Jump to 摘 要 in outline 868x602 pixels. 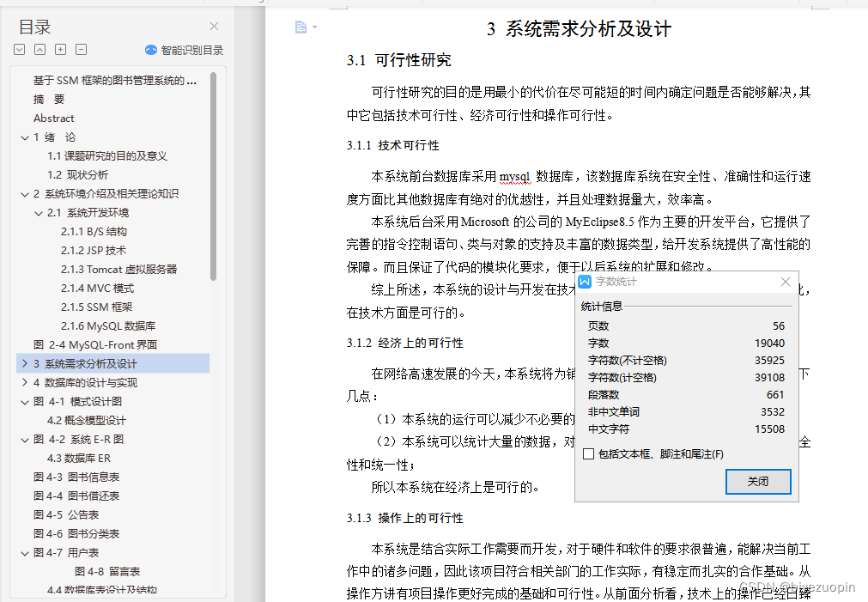click(49, 99)
